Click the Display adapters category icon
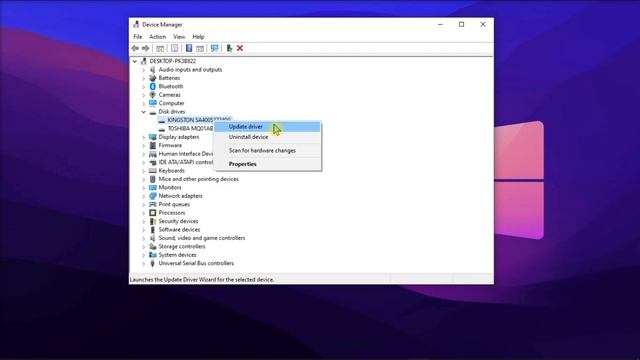This screenshot has height=360, width=640. pyautogui.click(x=153, y=137)
